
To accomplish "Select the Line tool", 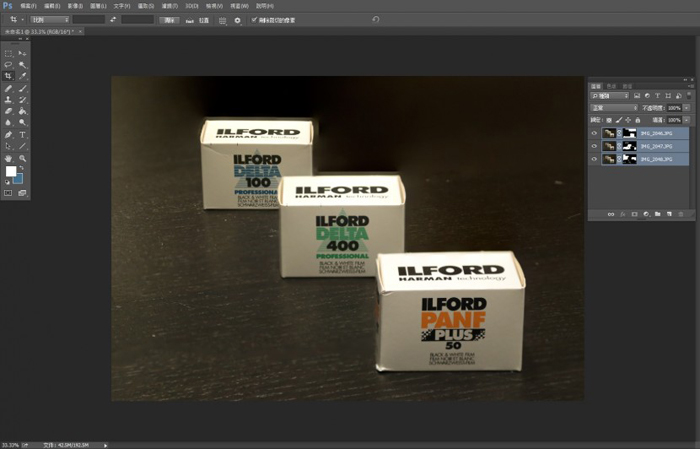I will tap(22, 146).
